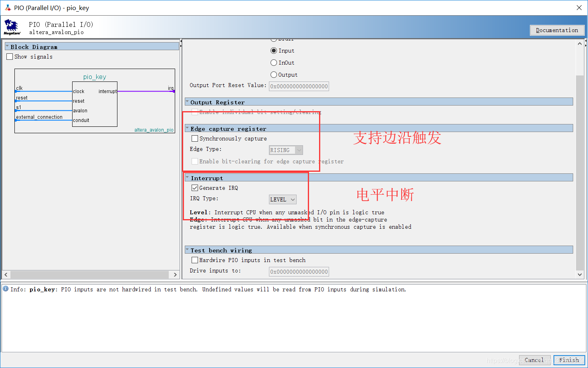Select the InOut direction radio button
This screenshot has height=368, width=588.
click(274, 63)
